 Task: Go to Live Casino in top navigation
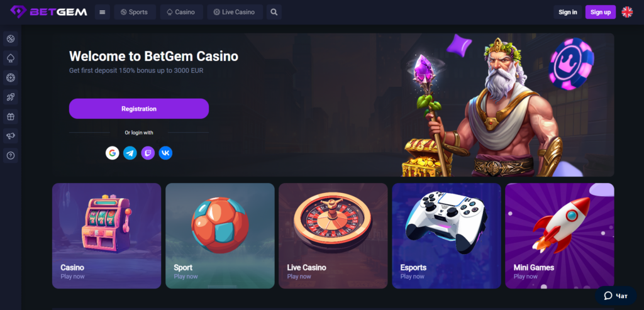pyautogui.click(x=235, y=12)
